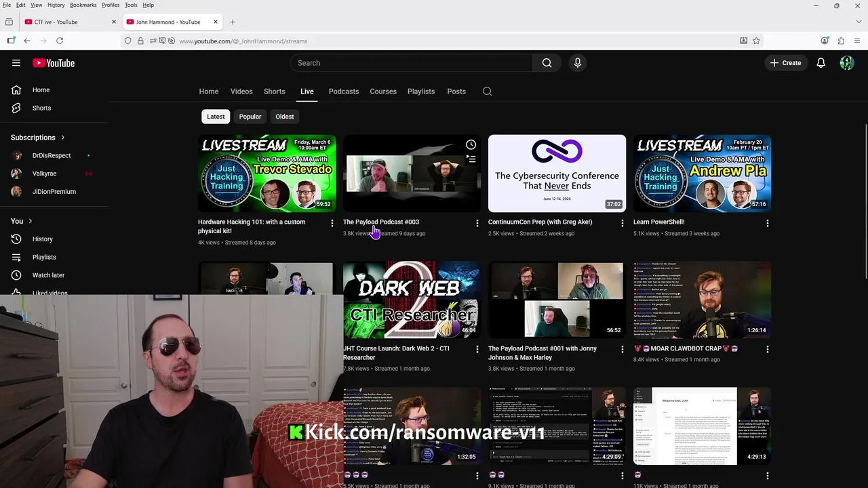
Task: Open more options for Payload Podcast #003
Action: (477, 223)
